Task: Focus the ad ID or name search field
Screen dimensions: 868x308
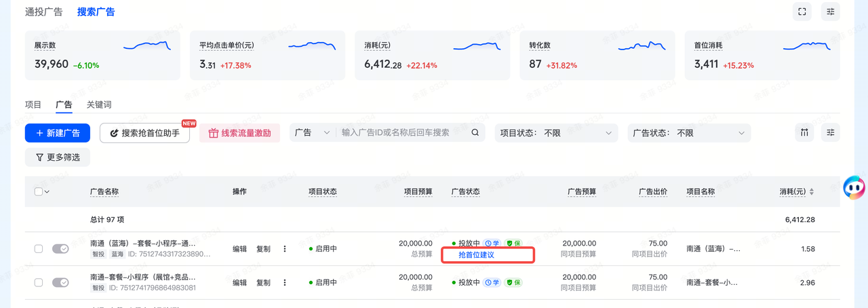Action: 404,133
